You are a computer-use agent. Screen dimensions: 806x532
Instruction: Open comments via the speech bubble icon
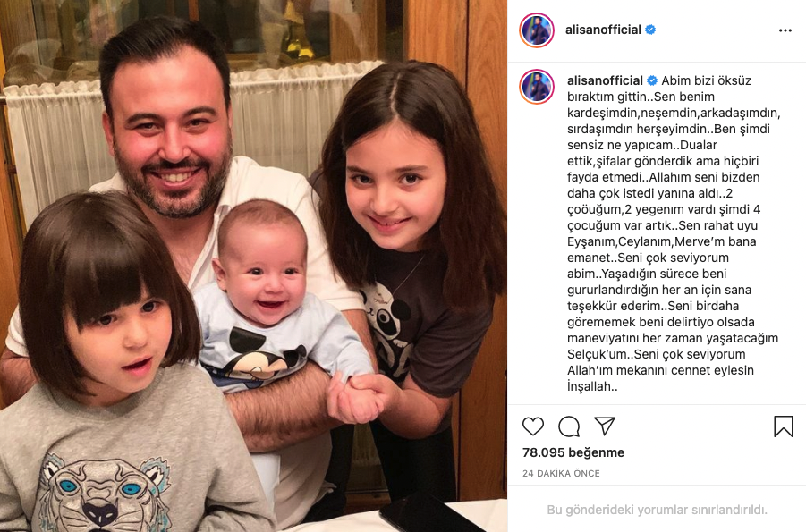(x=569, y=426)
